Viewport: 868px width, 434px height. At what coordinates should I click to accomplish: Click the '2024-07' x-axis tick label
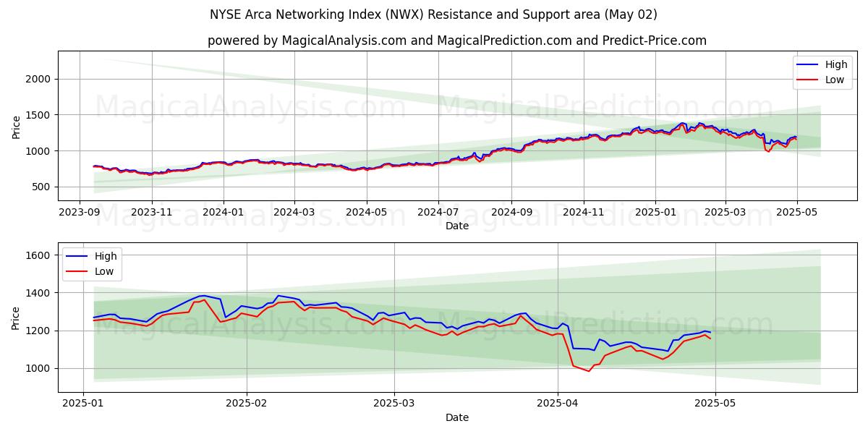[438, 212]
